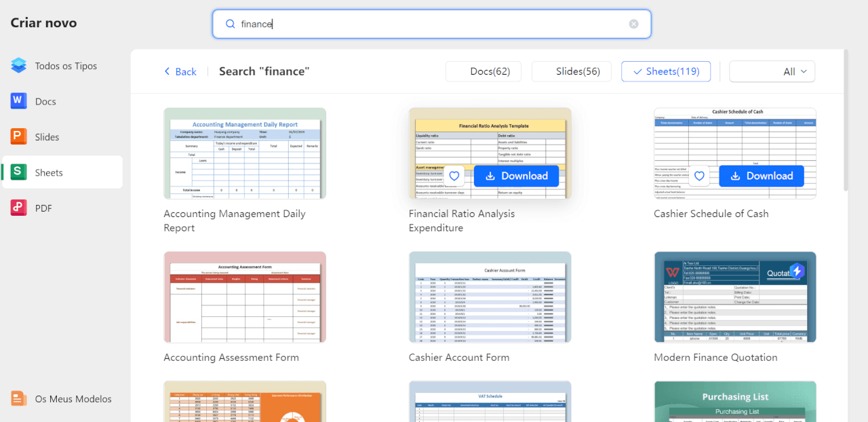Open Docs category label in sidebar

[45, 101]
